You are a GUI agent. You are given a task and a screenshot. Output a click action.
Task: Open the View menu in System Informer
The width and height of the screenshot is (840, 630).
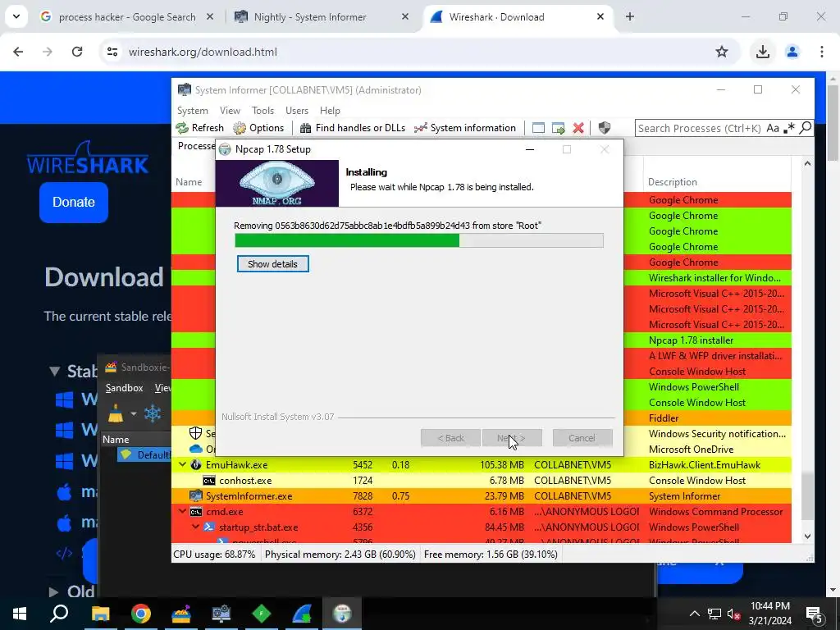point(230,111)
